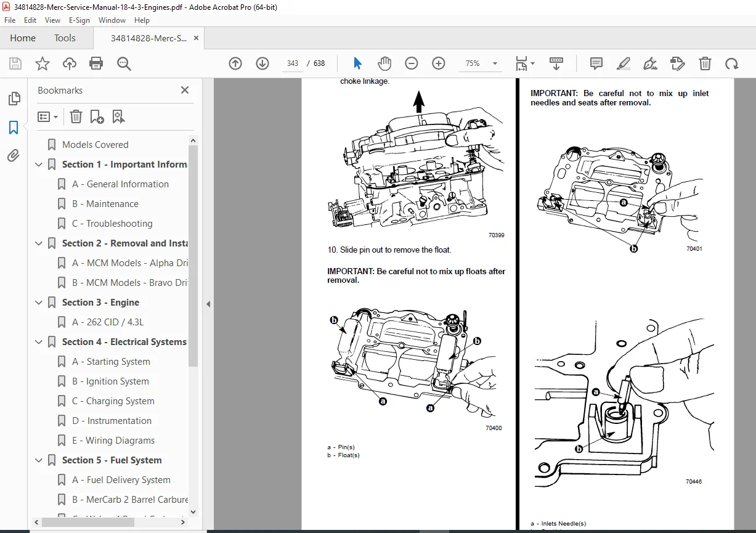Click the delete trash icon in toolbar
756x533 pixels.
point(705,63)
